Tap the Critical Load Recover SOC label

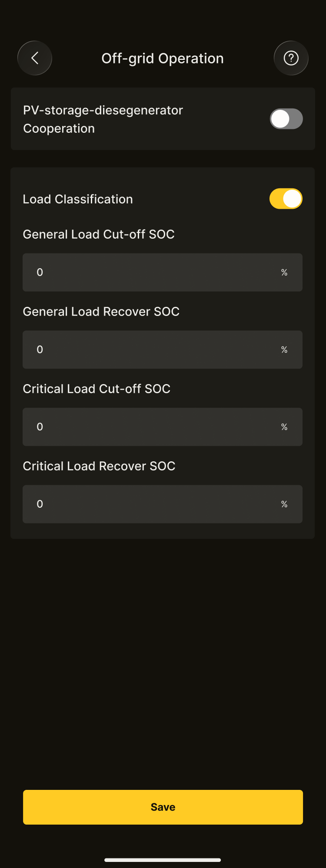click(x=99, y=466)
